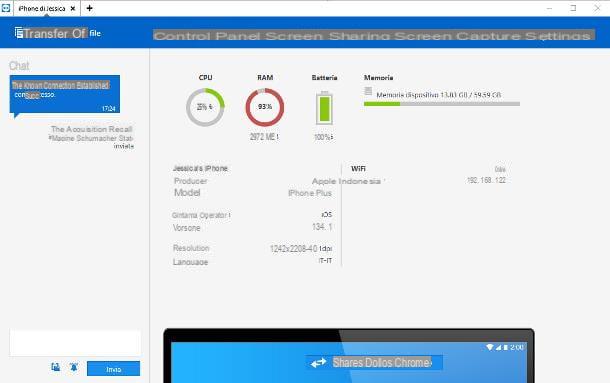Open a new connection tab with plus
Image resolution: width=610 pixels, height=383 pixels.
(89, 8)
